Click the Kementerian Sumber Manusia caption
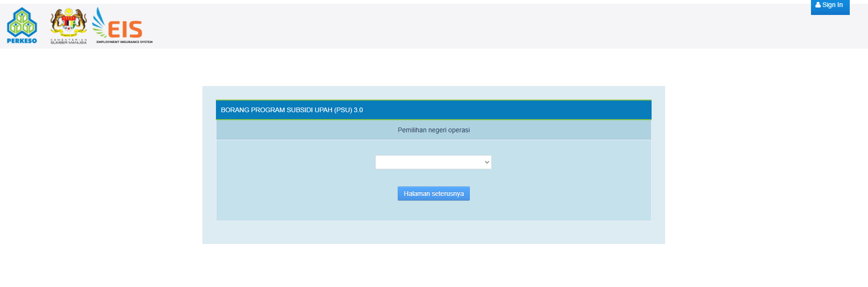 click(x=69, y=41)
